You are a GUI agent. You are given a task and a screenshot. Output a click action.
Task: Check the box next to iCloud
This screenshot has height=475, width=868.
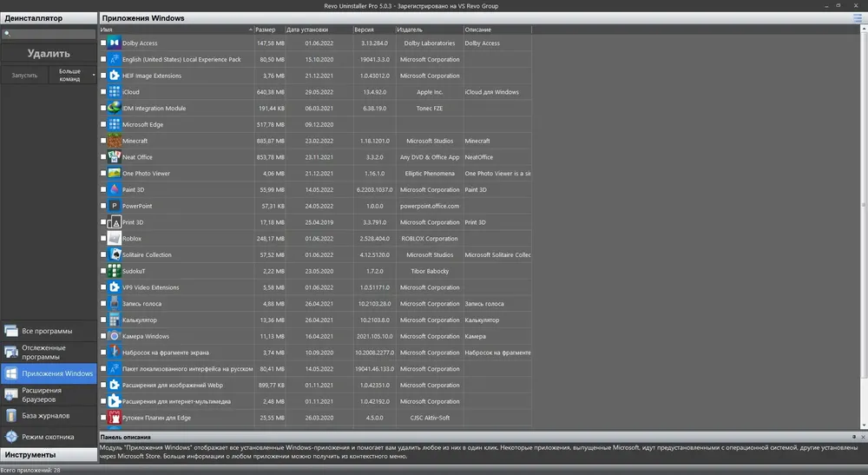click(103, 91)
